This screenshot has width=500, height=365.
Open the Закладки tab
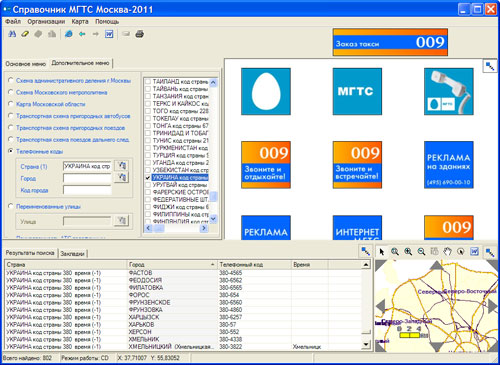coord(72,254)
